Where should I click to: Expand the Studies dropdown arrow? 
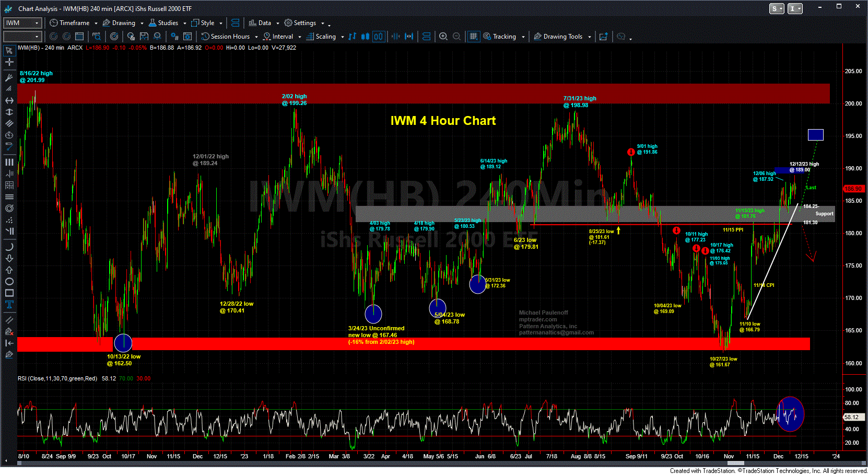click(x=185, y=23)
